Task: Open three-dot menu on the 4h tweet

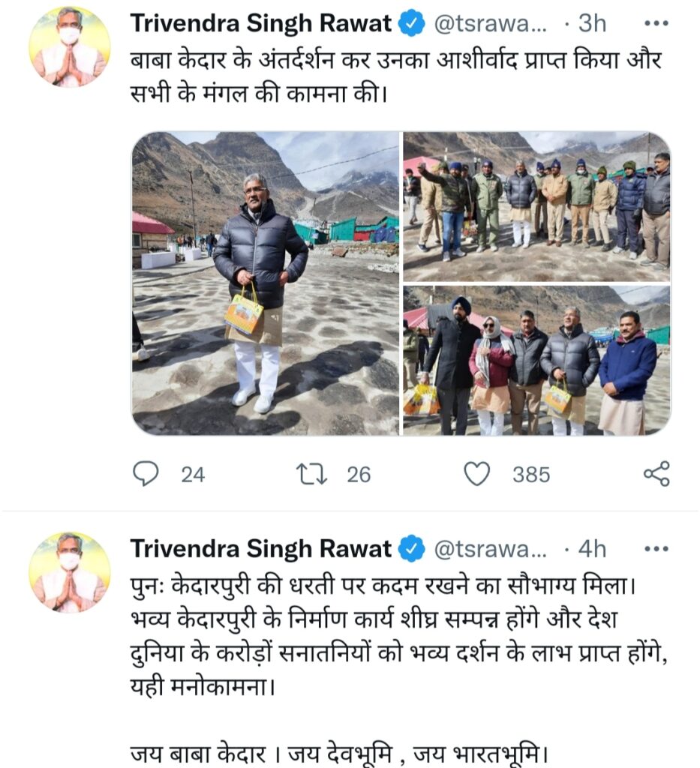Action: pyautogui.click(x=656, y=549)
